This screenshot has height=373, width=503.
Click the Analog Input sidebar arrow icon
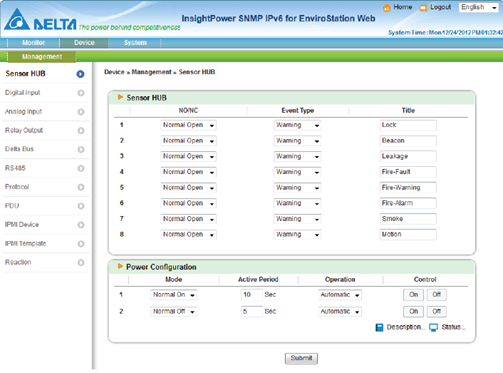pos(81,112)
